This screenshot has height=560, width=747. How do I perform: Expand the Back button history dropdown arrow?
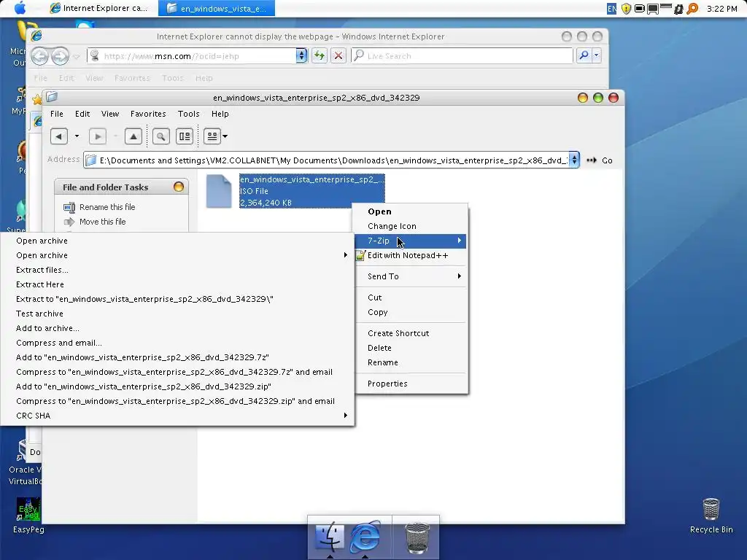point(77,136)
